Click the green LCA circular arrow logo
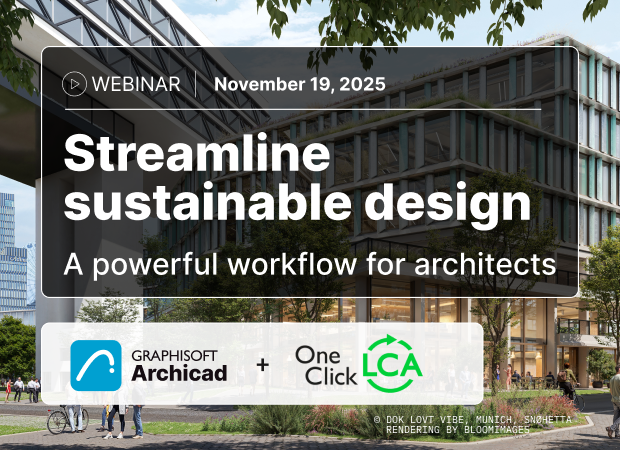This screenshot has width=620, height=450. coord(393,363)
